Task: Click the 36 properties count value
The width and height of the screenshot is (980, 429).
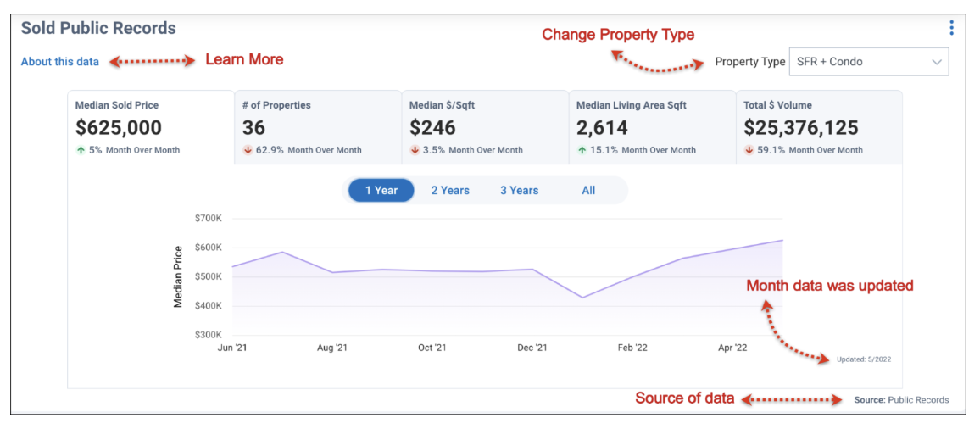Action: click(253, 127)
